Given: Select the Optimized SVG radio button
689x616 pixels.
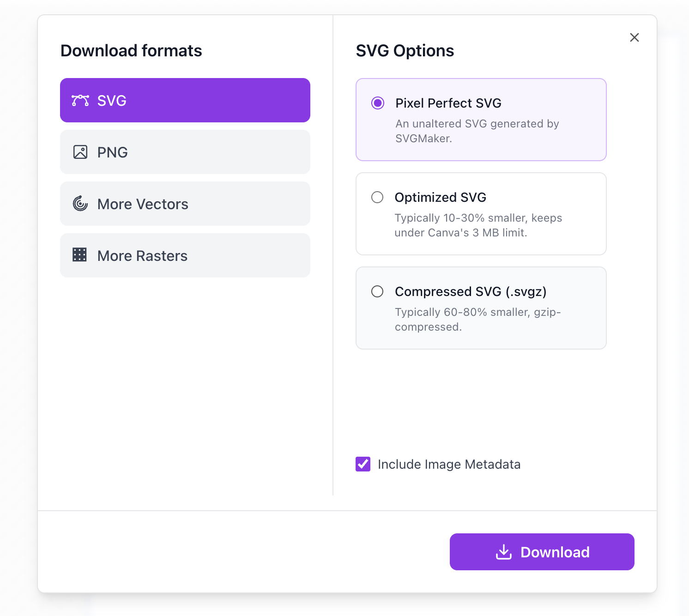Looking at the screenshot, I should point(377,197).
